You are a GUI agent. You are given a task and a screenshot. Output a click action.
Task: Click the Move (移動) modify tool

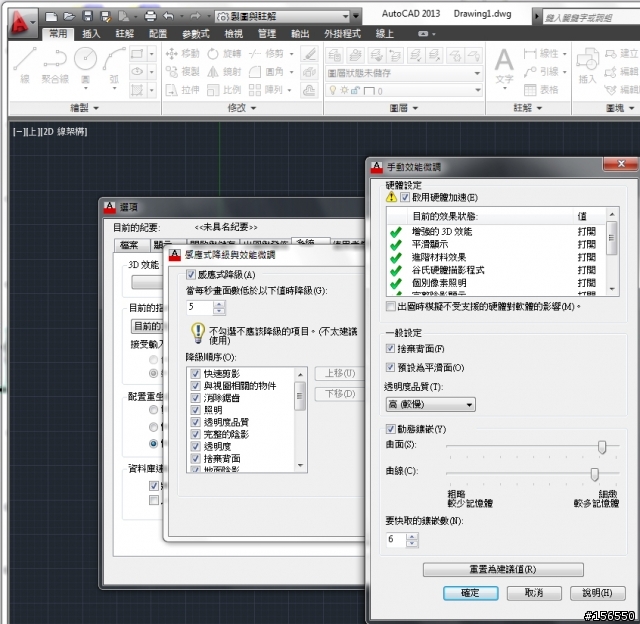[x=182, y=53]
